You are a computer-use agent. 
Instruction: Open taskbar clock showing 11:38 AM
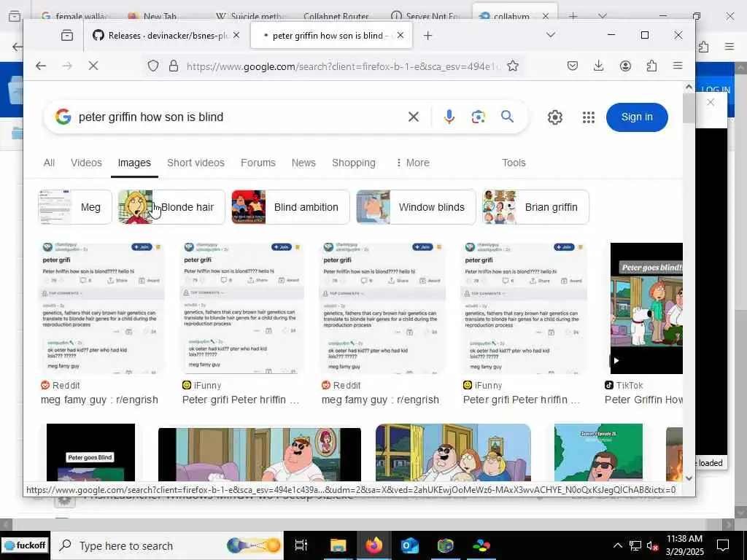point(684,545)
